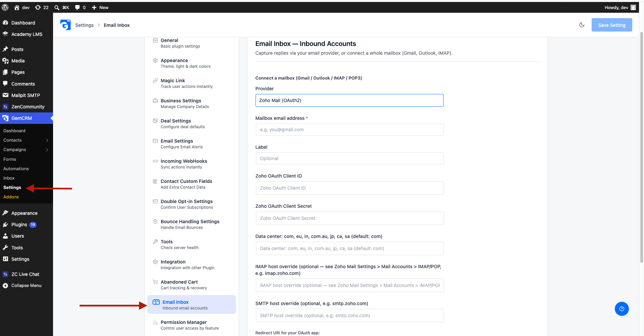Click the Email Settings envelope icon
The height and width of the screenshot is (336, 644).
[155, 141]
